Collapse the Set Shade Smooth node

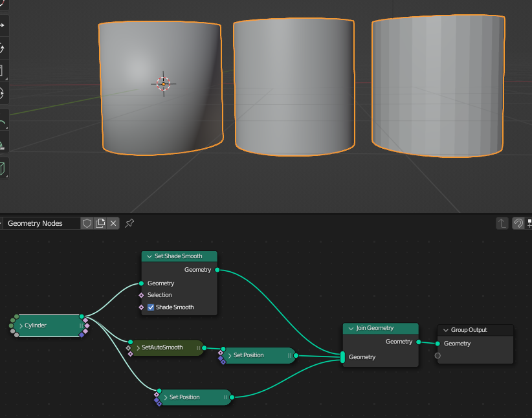(x=148, y=256)
